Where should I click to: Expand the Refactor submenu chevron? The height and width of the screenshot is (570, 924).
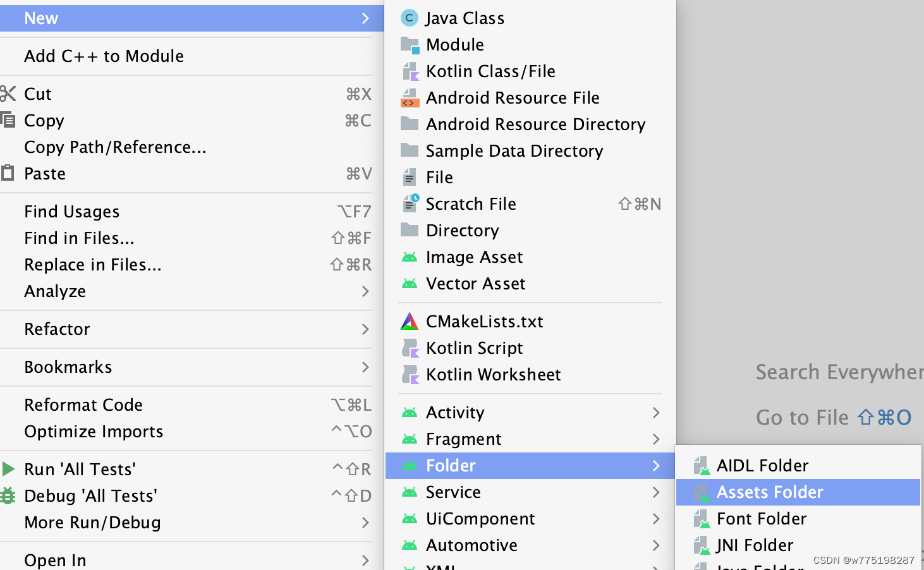point(365,329)
